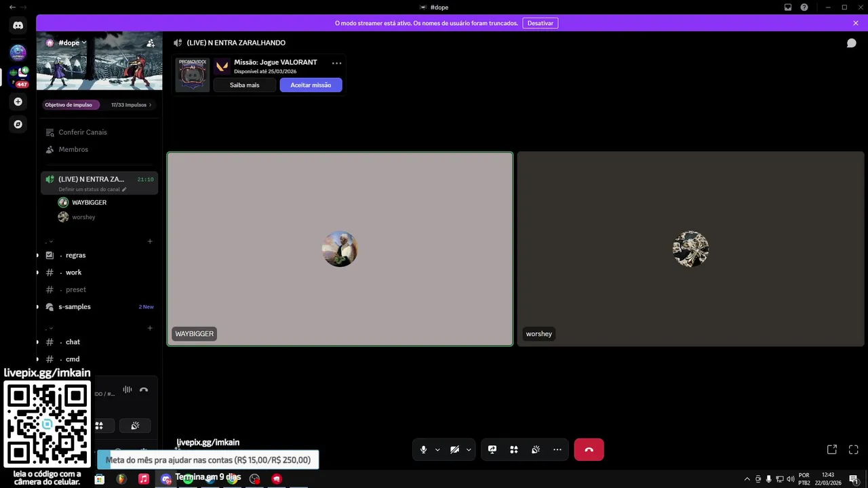Open the Windows notification center

[854, 479]
